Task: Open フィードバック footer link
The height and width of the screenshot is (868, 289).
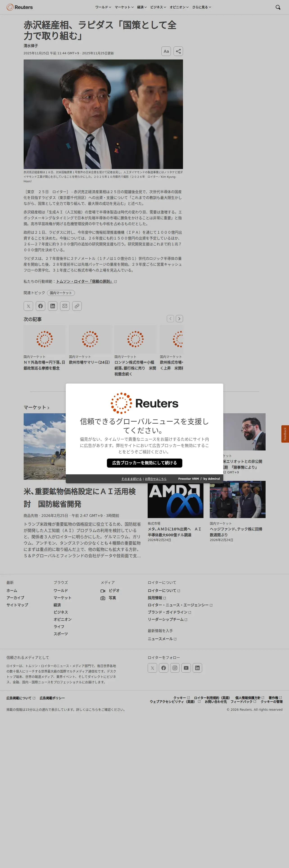Action: [243, 701]
